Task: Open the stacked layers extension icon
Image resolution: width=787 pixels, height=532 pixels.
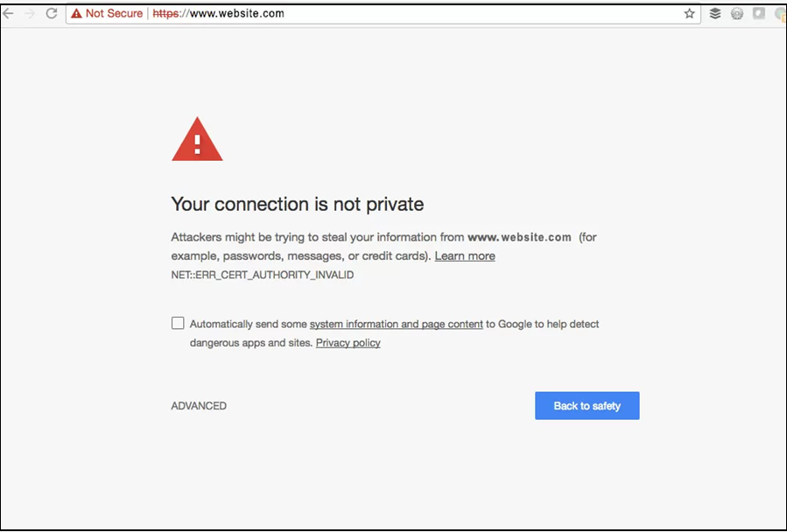Action: pyautogui.click(x=715, y=14)
